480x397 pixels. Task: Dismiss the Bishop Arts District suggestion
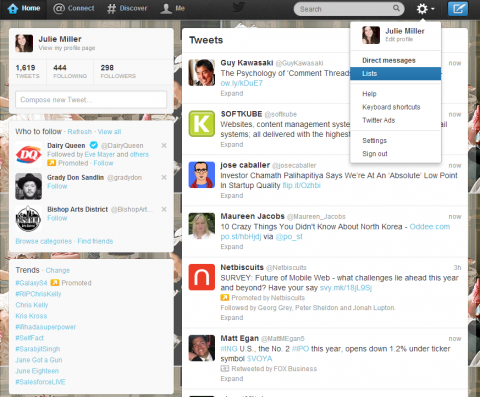pyautogui.click(x=164, y=209)
